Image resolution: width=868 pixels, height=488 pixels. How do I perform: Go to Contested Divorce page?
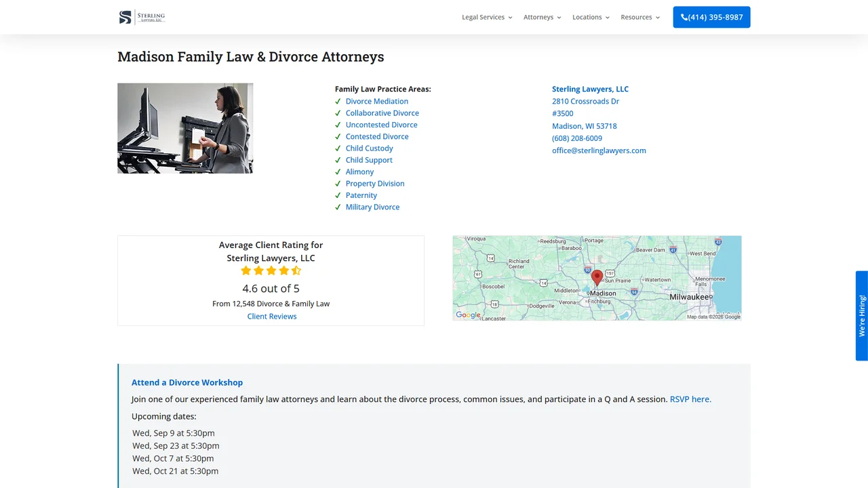(x=377, y=136)
